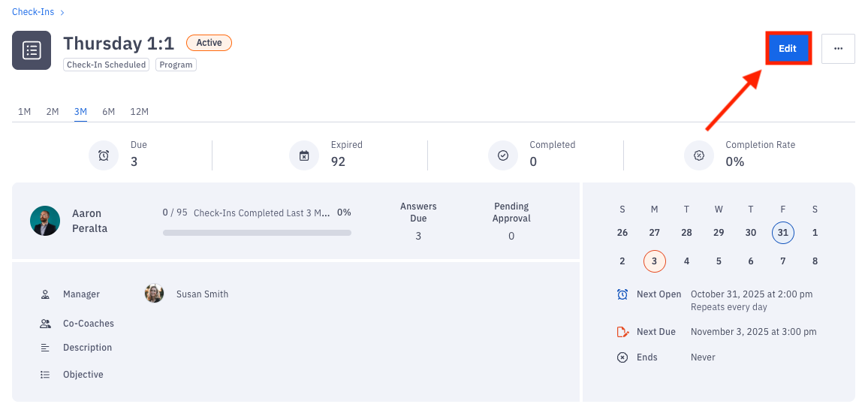Click the Expired calendar icon
868x410 pixels.
point(304,155)
